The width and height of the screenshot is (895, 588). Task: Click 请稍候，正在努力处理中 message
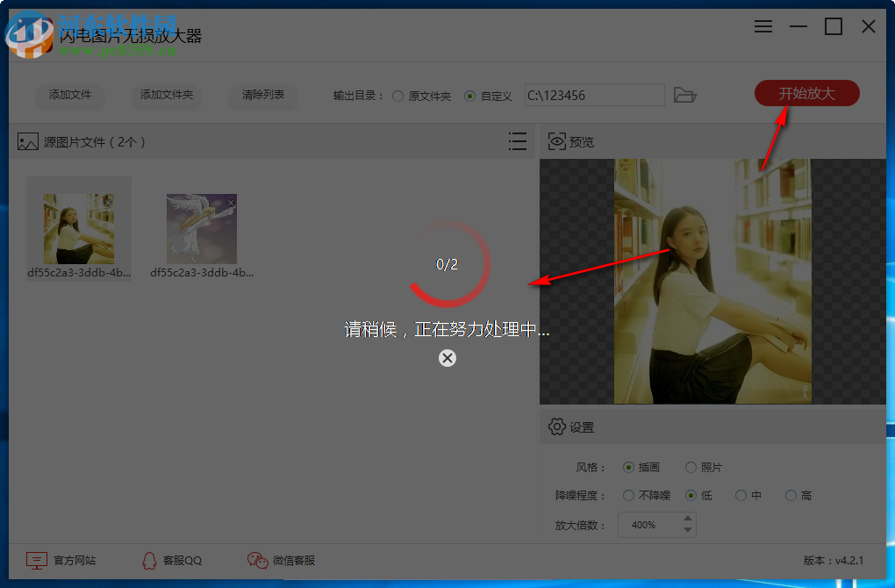point(447,329)
